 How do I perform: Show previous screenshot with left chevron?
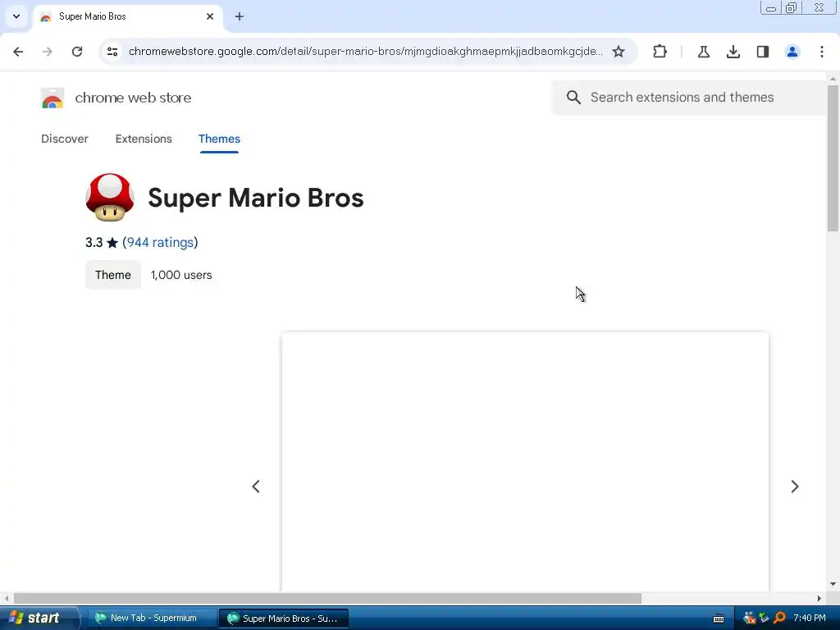click(256, 486)
